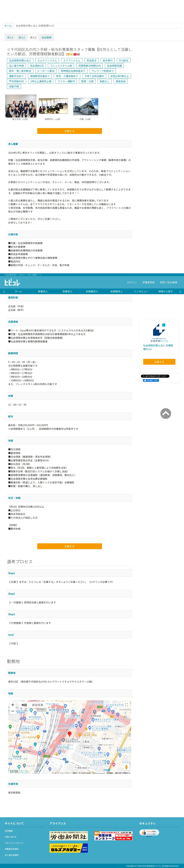Switch map to 航空写真 view
This screenshot has width=184, height=868.
[x=38, y=705]
